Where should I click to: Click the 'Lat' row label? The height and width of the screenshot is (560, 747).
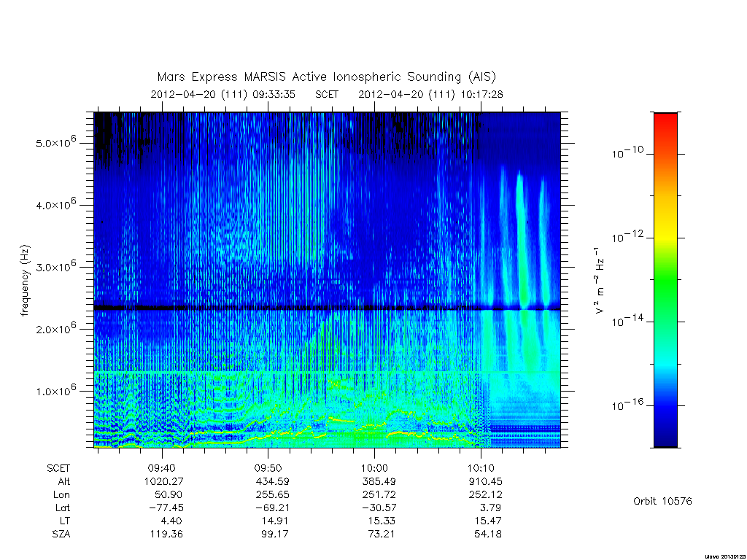(x=63, y=508)
